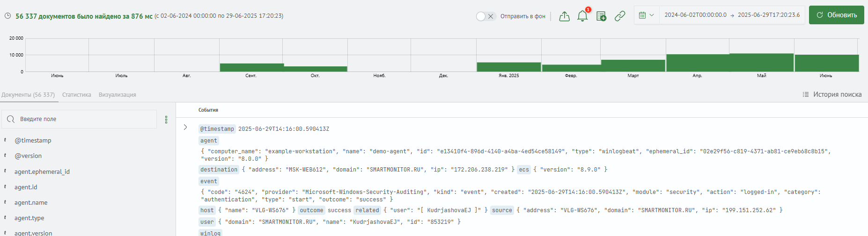Click the host tag in the event
This screenshot has height=236, width=868.
(207, 210)
